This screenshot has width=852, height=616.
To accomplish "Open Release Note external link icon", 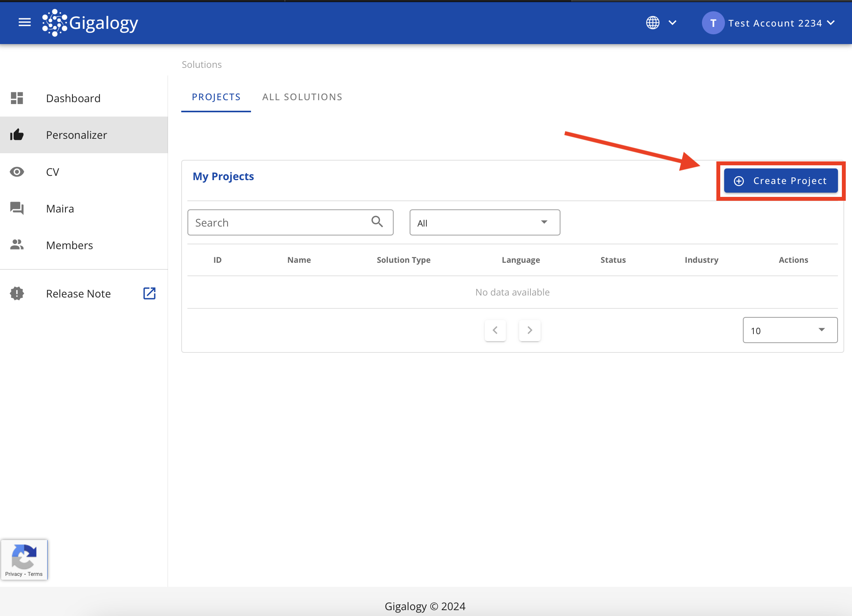I will [x=149, y=293].
